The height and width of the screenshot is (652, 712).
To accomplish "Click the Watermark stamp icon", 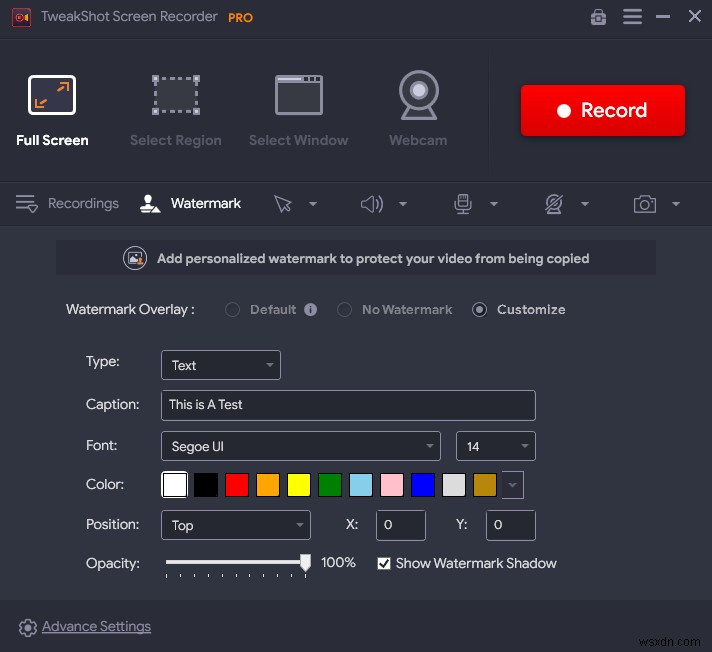I will pyautogui.click(x=150, y=204).
